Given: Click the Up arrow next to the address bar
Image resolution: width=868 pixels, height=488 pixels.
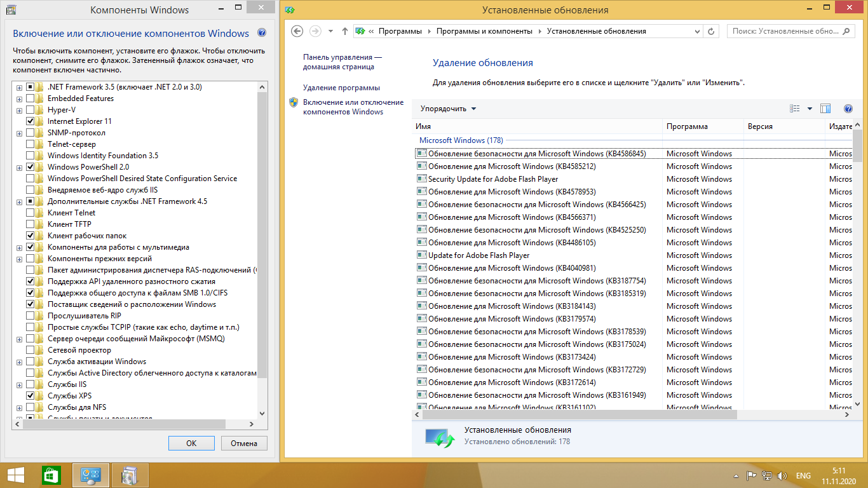Looking at the screenshot, I should [345, 30].
